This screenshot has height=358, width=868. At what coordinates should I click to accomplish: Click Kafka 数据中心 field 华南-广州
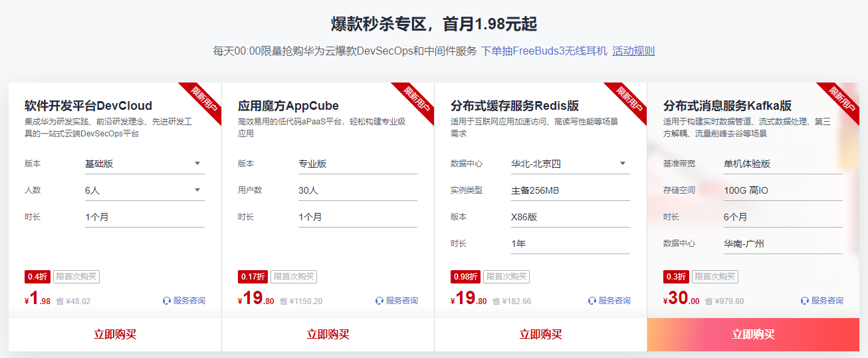783,244
